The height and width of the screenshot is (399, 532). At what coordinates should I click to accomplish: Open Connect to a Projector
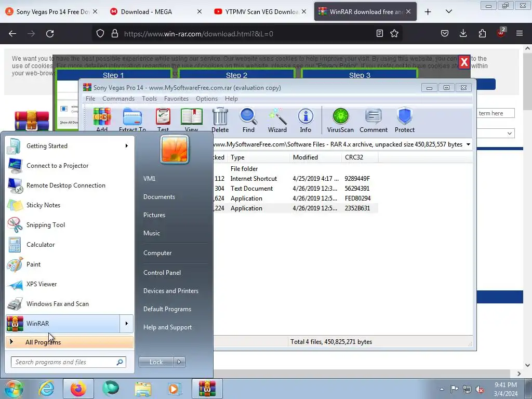click(70, 166)
